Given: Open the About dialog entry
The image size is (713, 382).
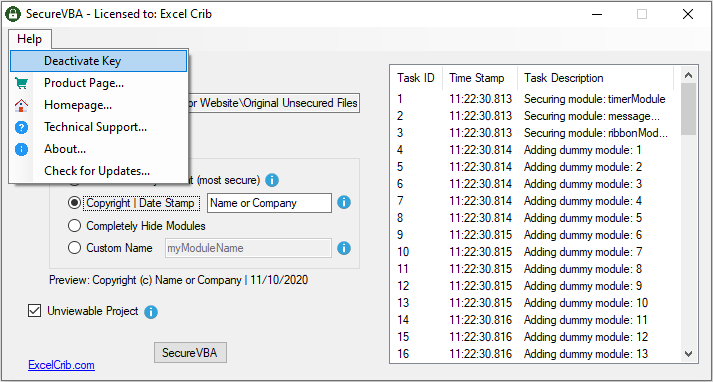Looking at the screenshot, I should pos(98,149).
